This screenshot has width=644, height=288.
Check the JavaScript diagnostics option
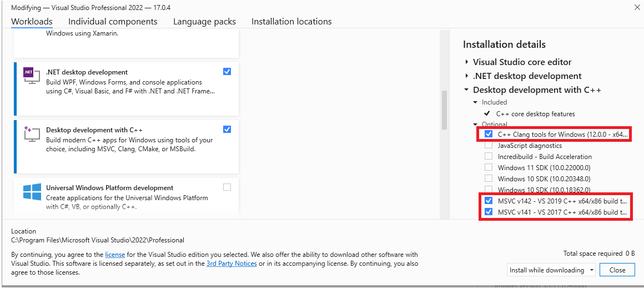pos(489,145)
